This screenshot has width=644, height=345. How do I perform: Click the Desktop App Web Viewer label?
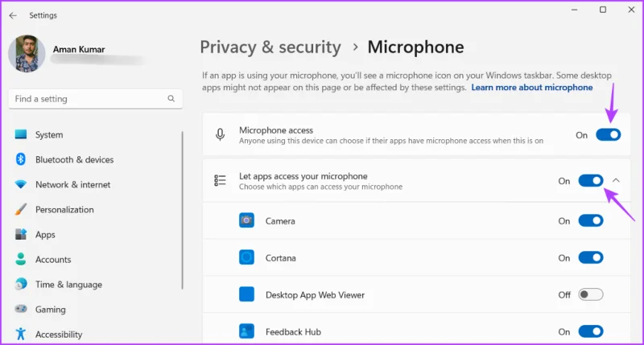[315, 295]
